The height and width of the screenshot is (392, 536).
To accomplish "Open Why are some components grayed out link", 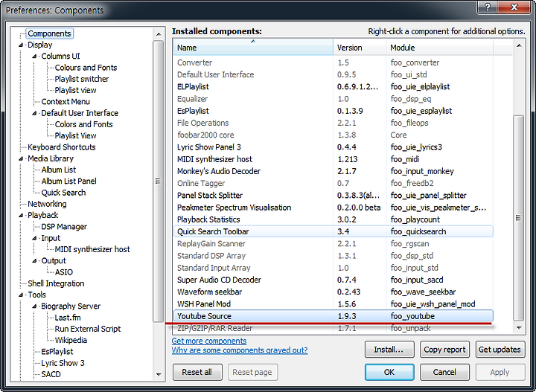I will pos(240,350).
